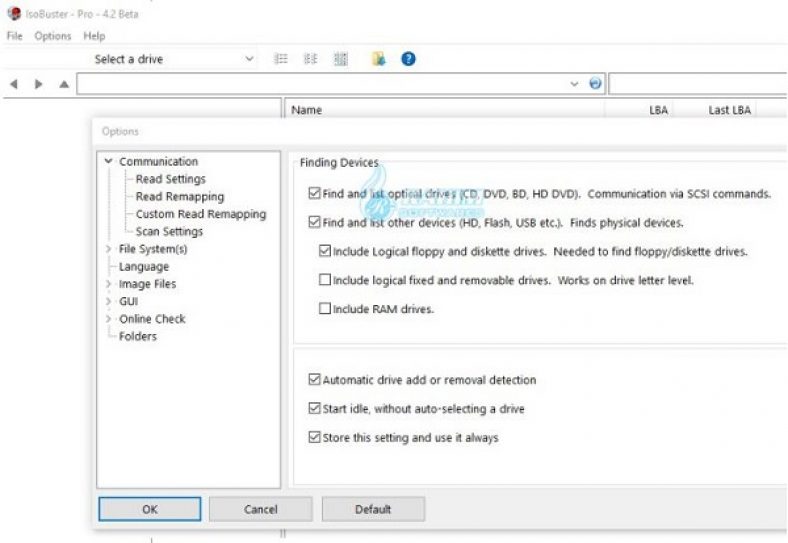Sort by the Last LBA column header

pyautogui.click(x=715, y=110)
